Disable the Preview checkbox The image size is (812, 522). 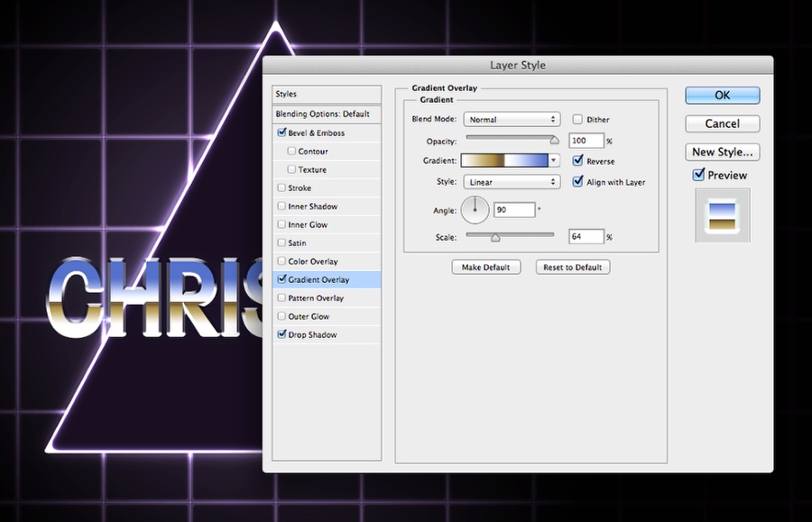click(x=698, y=174)
